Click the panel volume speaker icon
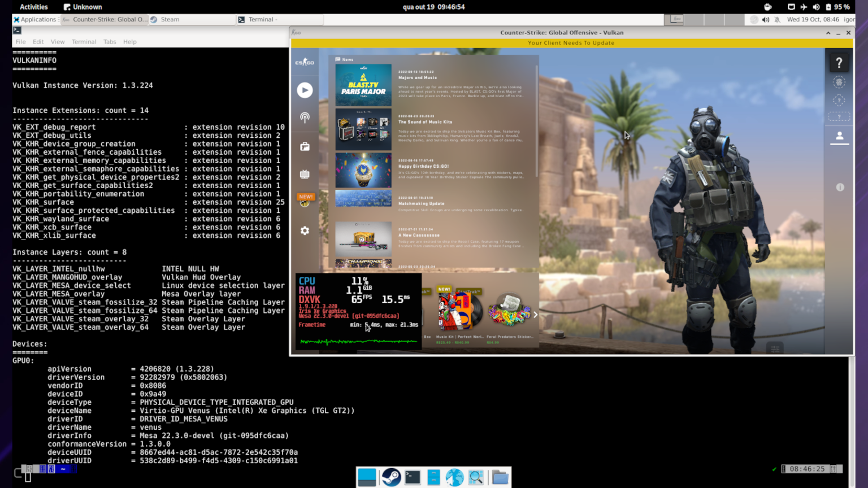Image resolution: width=868 pixels, height=488 pixels. [766, 19]
